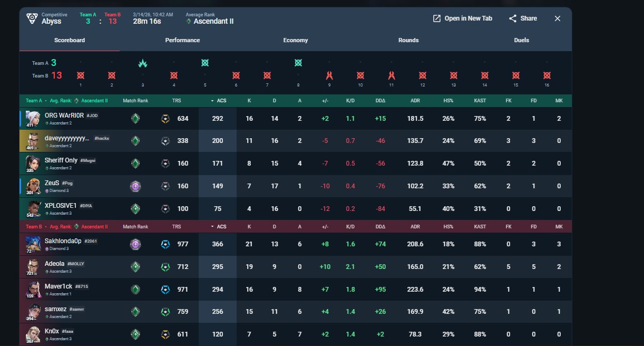The height and width of the screenshot is (346, 644).
Task: Click Adeola TRS badge icon
Action: pos(165,267)
